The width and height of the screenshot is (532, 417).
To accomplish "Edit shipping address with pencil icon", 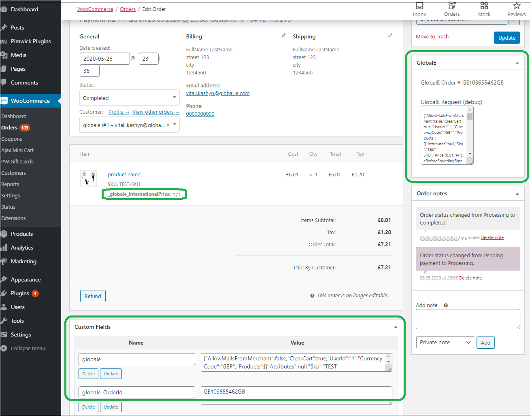I will coord(390,36).
